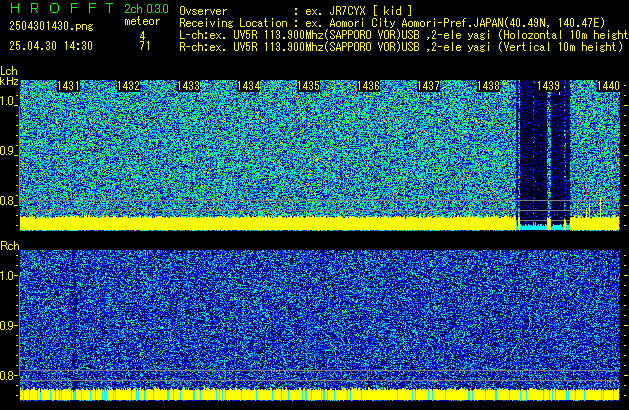The image size is (629, 410).
Task: Click the Lch 1.0 kHz axis label
Action: pos(8,101)
